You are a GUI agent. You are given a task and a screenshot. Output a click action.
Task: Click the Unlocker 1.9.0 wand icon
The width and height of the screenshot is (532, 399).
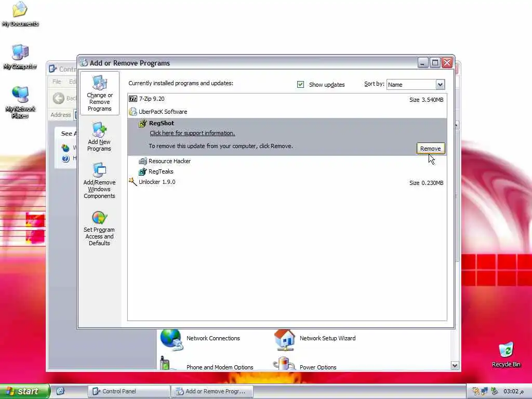[132, 182]
